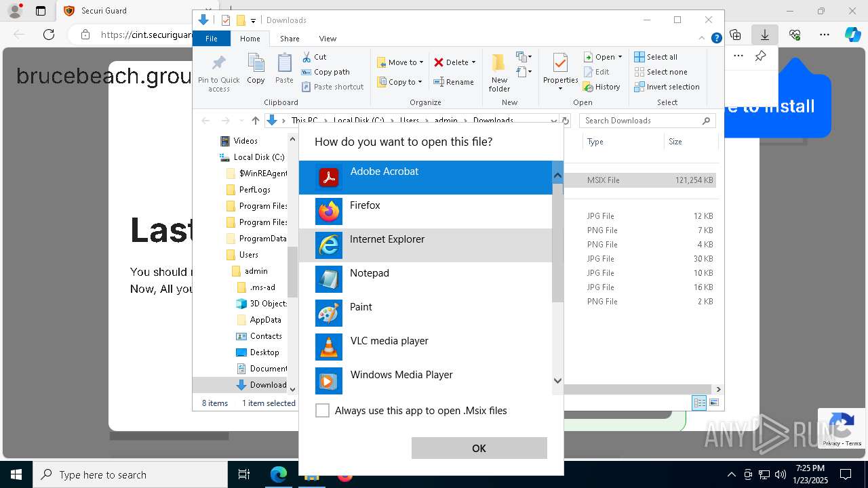Choose Windows Media Player option
This screenshot has height=488, width=868.
point(425,381)
